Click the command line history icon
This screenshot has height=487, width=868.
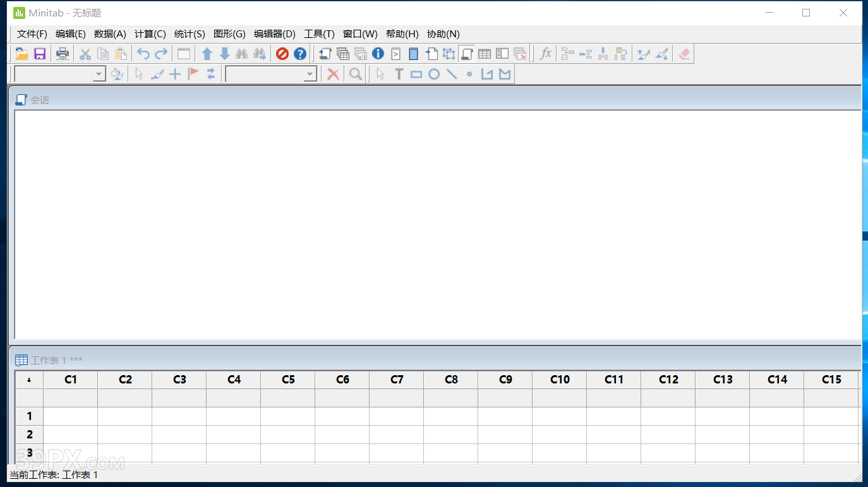tap(395, 54)
